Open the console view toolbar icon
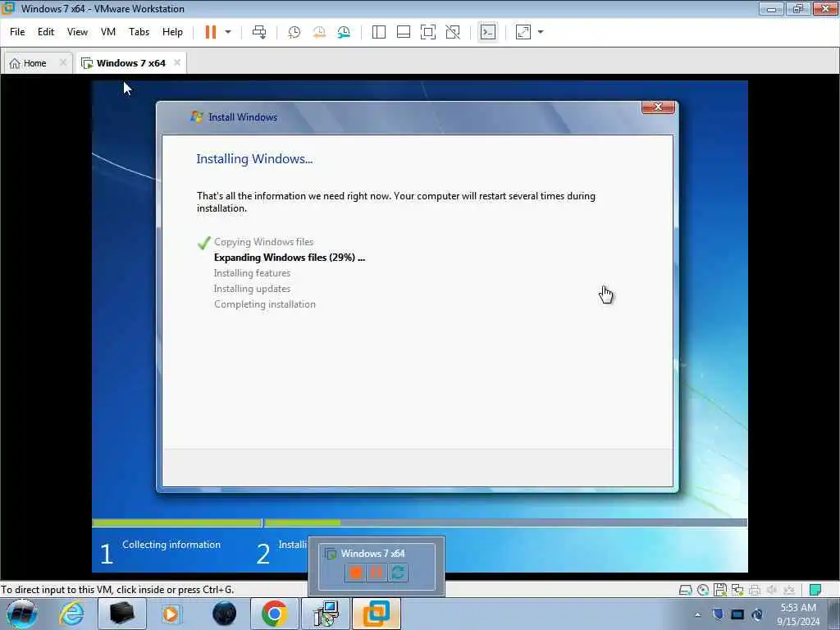 tap(487, 32)
